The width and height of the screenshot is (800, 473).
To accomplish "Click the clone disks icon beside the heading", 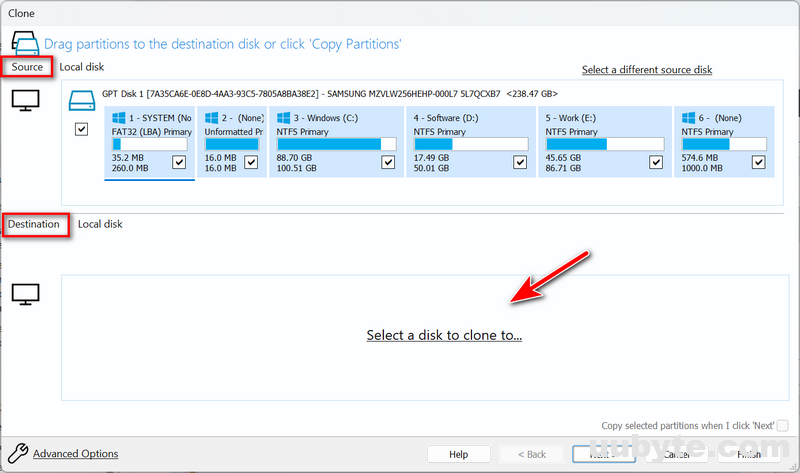I will [x=26, y=43].
